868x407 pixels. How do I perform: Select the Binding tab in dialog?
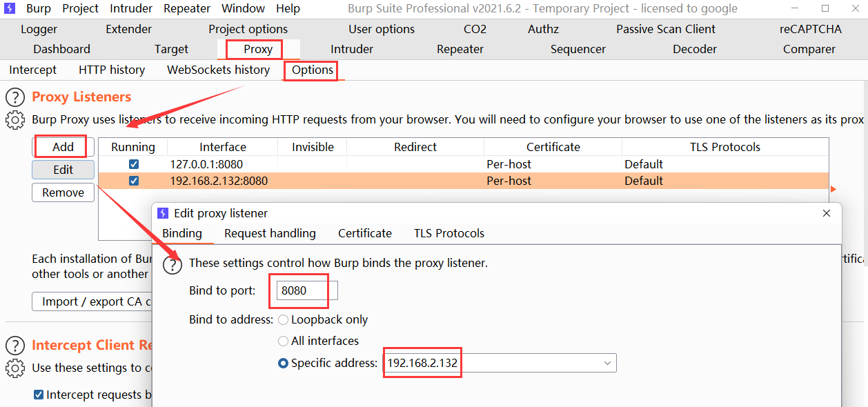coord(182,233)
